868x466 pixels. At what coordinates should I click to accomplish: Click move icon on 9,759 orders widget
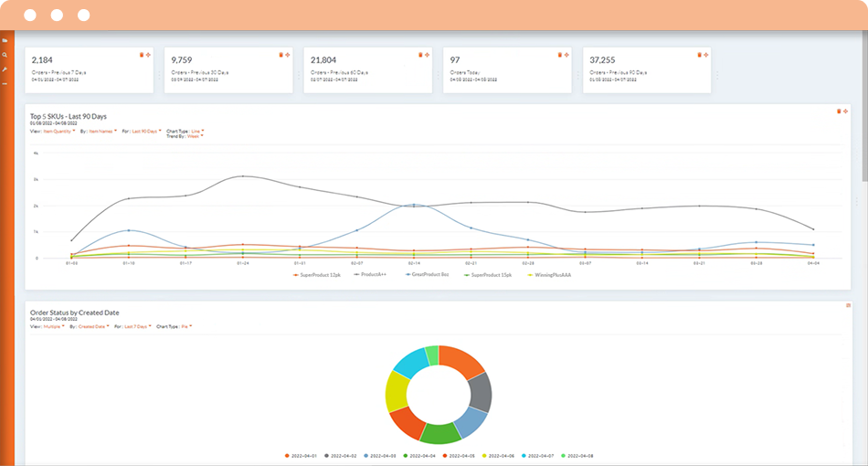tap(287, 55)
